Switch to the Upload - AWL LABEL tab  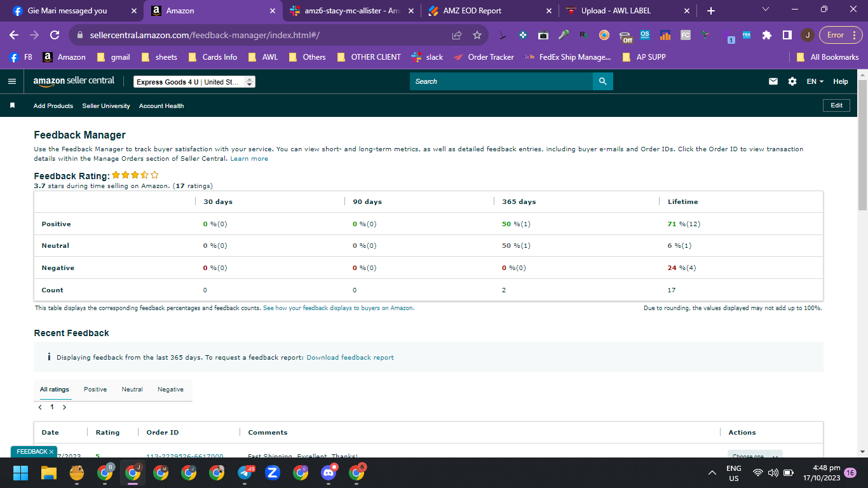pos(628,11)
